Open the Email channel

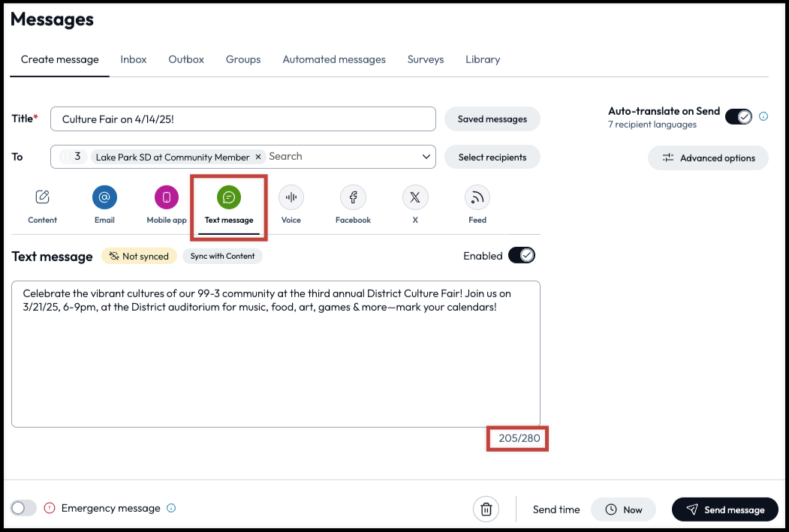tap(104, 197)
